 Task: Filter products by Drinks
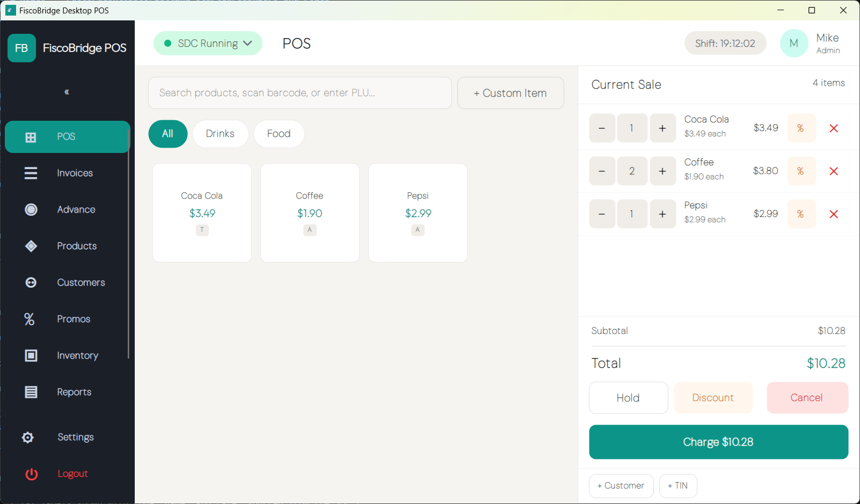click(x=220, y=134)
